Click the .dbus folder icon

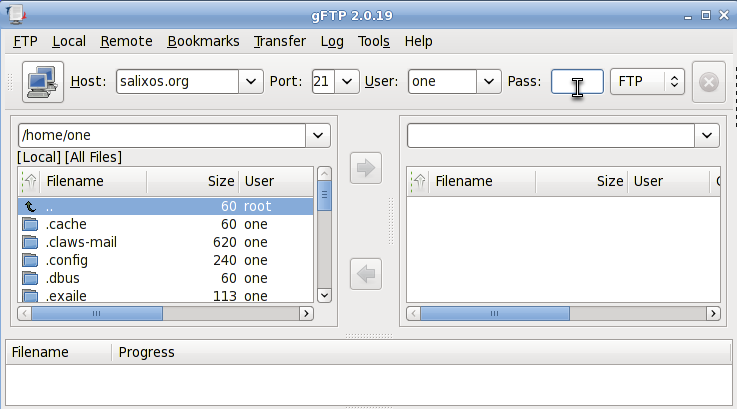[31, 278]
